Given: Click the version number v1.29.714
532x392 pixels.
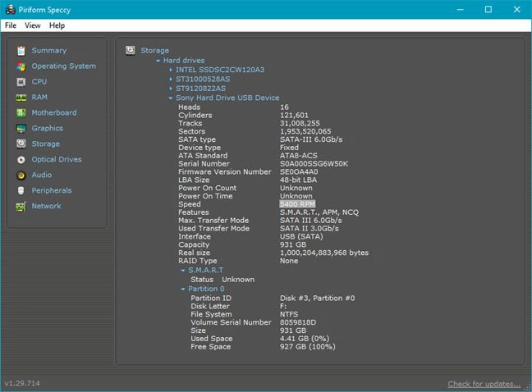Looking at the screenshot, I should click(22, 383).
